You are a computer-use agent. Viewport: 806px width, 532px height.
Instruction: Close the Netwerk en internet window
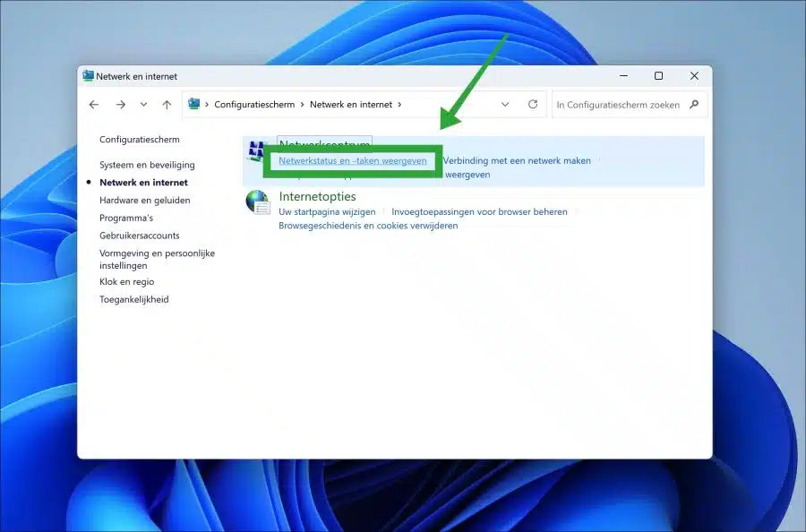click(694, 76)
